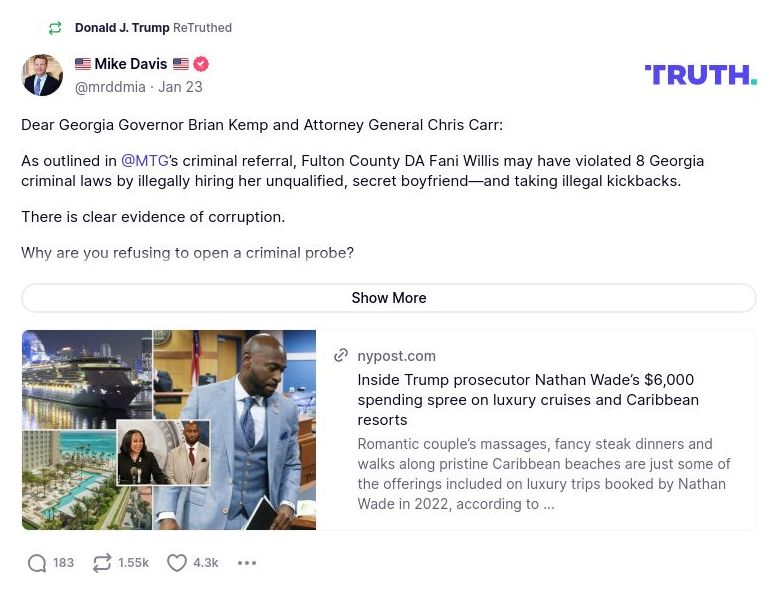Click the TRUTH logo
Screen dimensions: 778x593
tap(700, 75)
